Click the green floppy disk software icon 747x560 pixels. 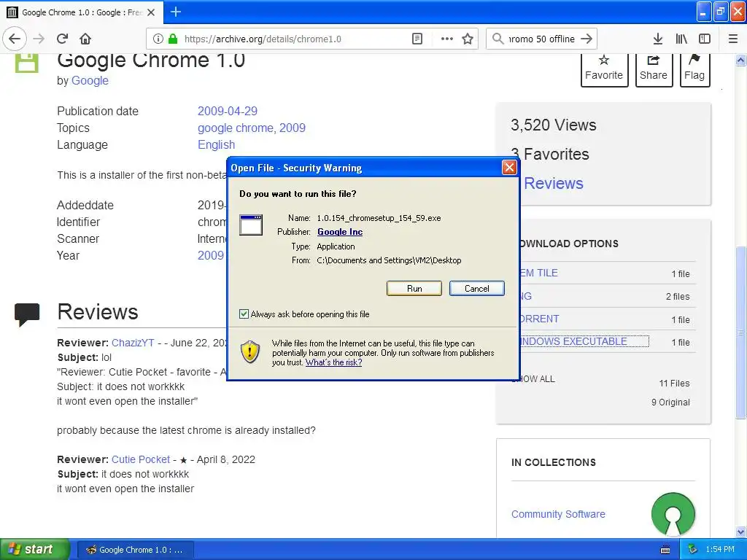point(26,63)
